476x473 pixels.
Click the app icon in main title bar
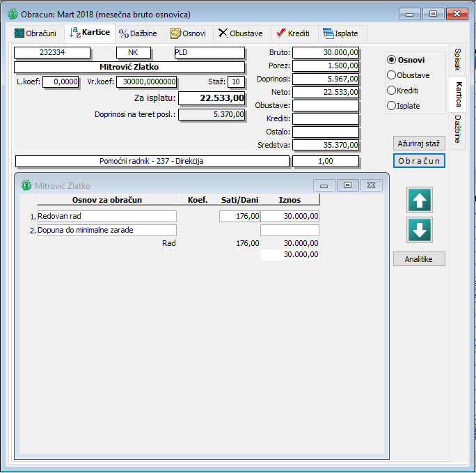coord(13,14)
